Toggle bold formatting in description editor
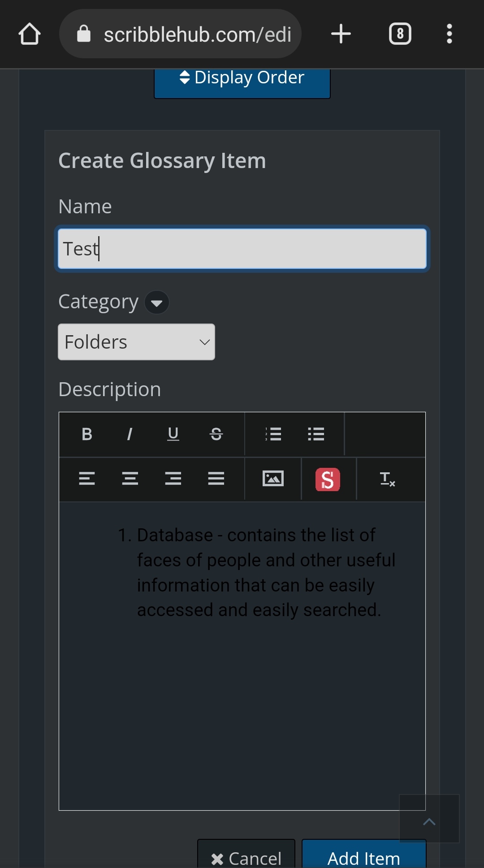Image resolution: width=484 pixels, height=868 pixels. coord(87,434)
